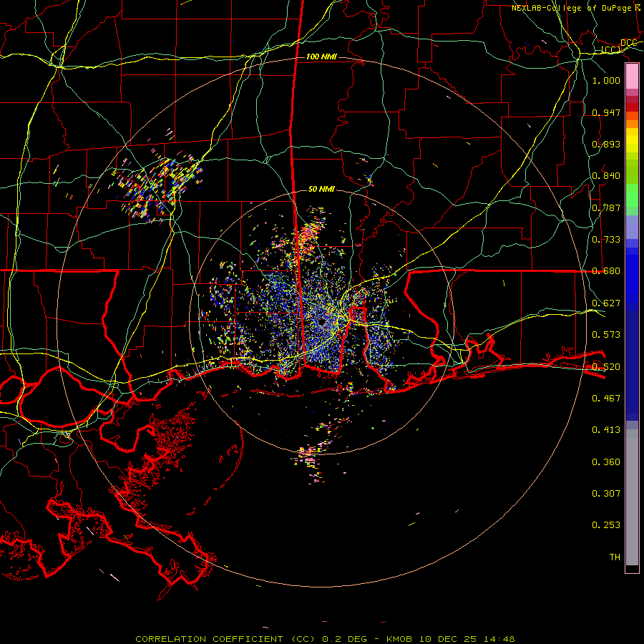The width and height of the screenshot is (644, 644).
Task: Click the '0.680' color scale value
Action: pyautogui.click(x=606, y=271)
